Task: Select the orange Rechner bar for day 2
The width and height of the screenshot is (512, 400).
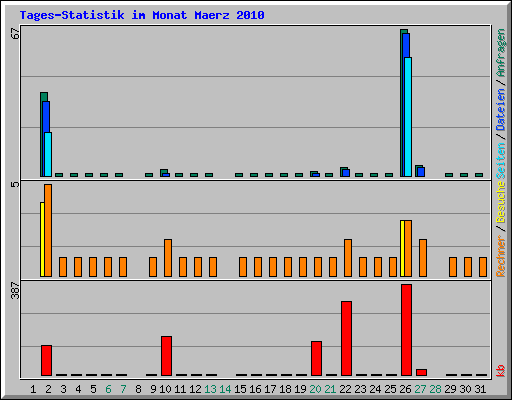Action: pos(48,230)
